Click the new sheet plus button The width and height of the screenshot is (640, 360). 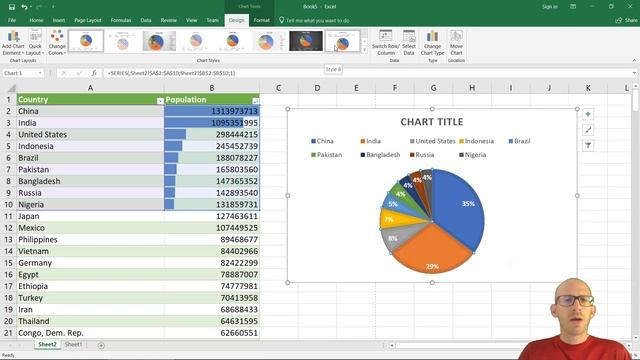[101, 345]
